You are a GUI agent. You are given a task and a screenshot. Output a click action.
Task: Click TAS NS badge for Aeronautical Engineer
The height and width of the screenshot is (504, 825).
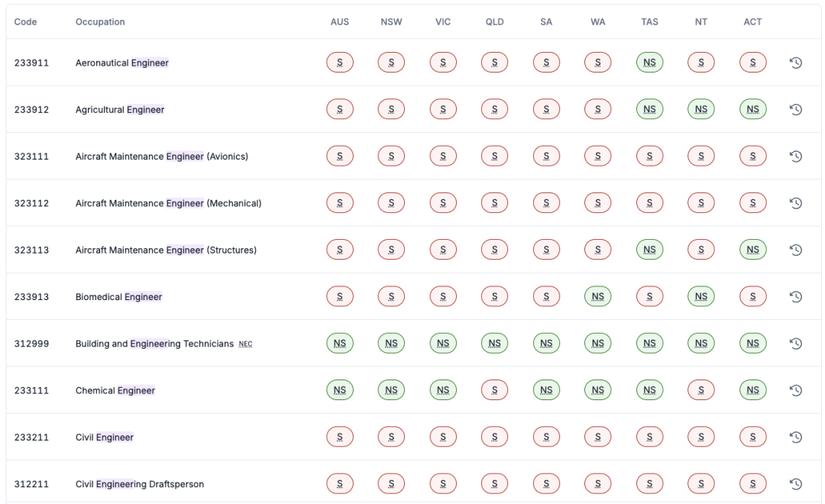(x=649, y=63)
